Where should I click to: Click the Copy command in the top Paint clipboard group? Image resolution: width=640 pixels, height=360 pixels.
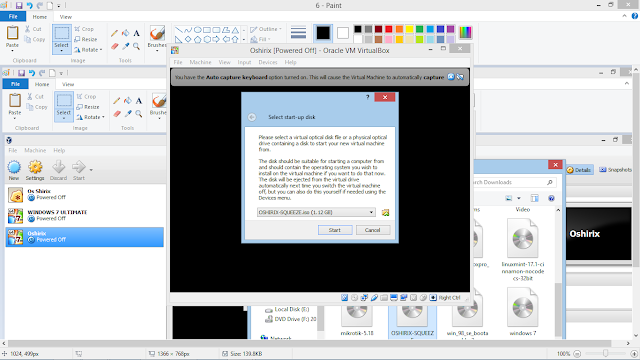pos(35,39)
